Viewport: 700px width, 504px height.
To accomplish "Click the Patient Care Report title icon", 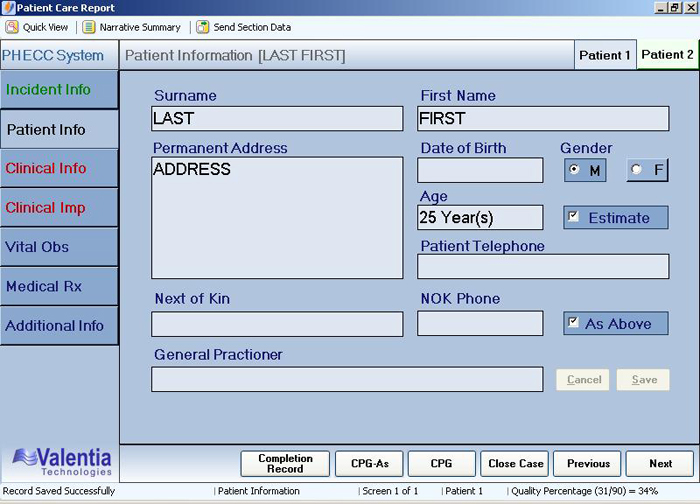I will point(8,8).
